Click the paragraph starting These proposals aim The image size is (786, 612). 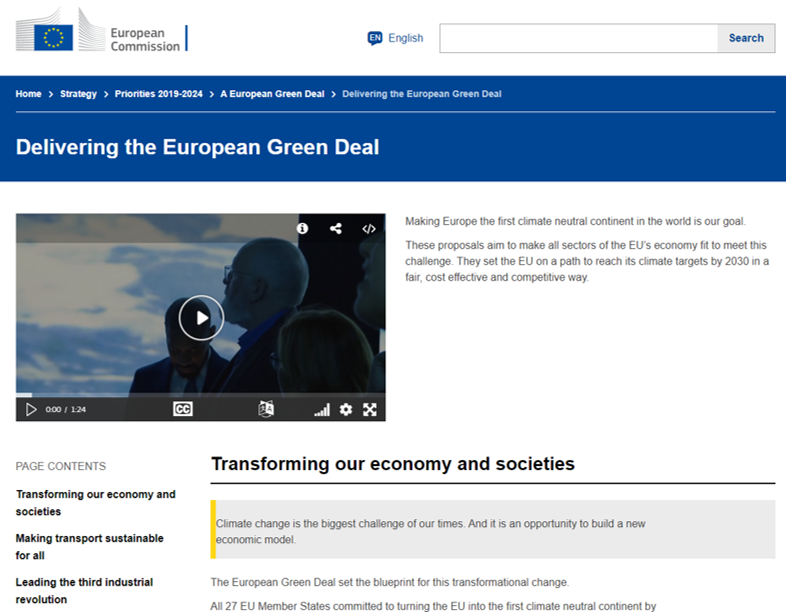click(x=587, y=261)
